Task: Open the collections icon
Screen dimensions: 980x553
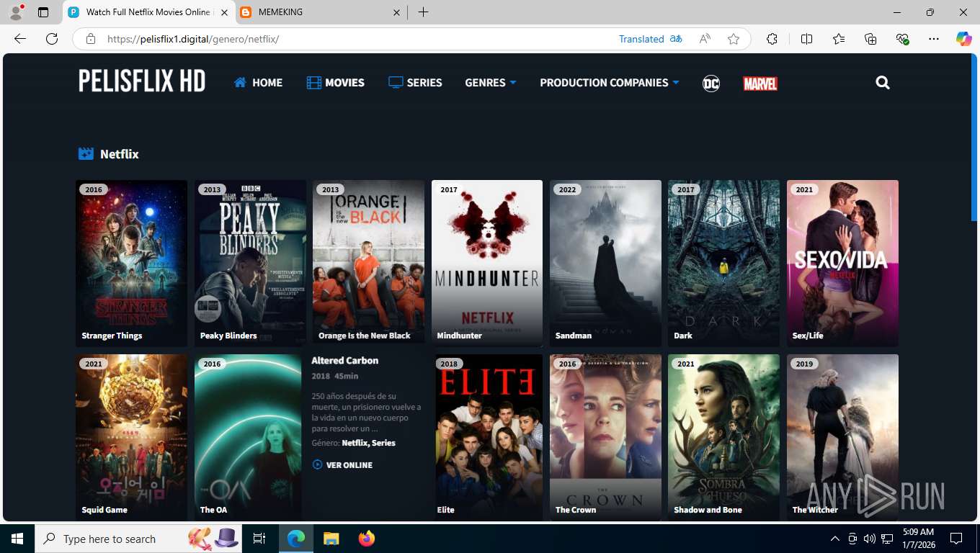Action: tap(870, 39)
